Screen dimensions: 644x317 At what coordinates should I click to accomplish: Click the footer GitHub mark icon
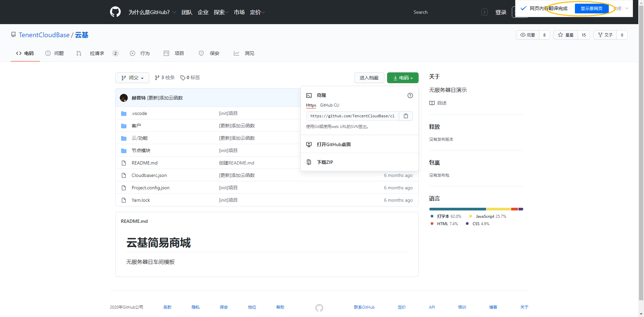[x=319, y=308]
